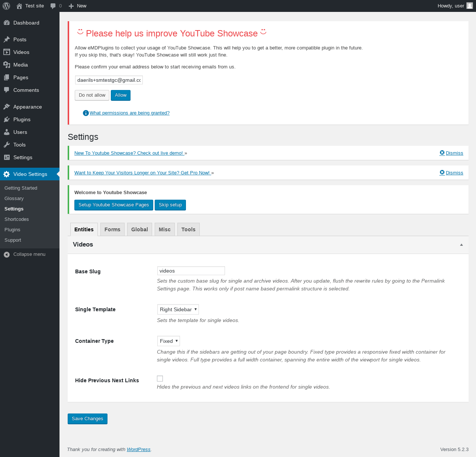The image size is (476, 457).
Task: Click the Collapse menu arrow icon
Action: pos(7,254)
